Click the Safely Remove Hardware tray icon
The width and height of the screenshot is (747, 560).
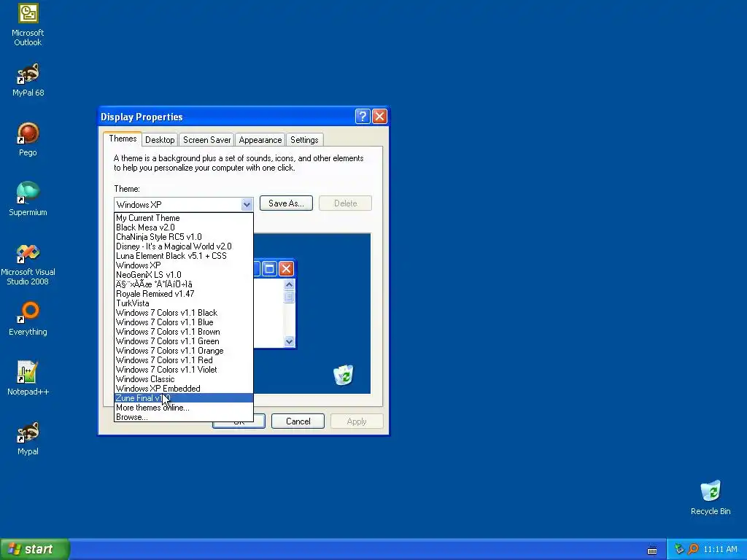click(679, 549)
